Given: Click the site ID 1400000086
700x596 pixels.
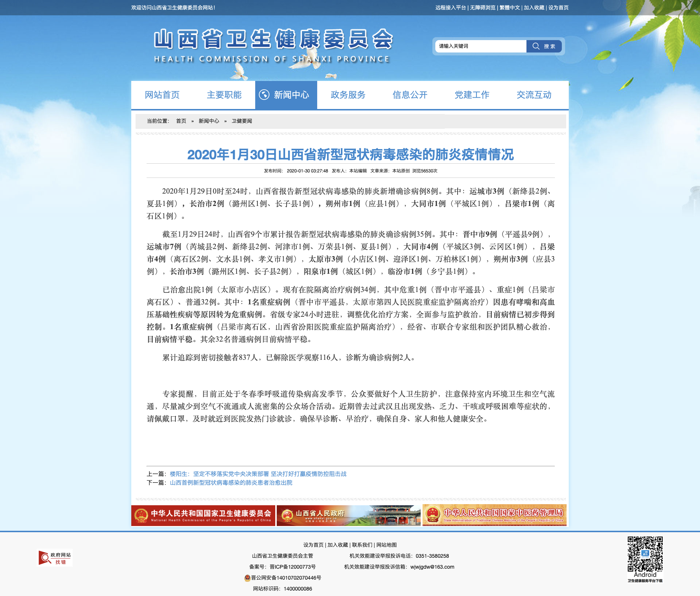Looking at the screenshot, I should tap(298, 589).
